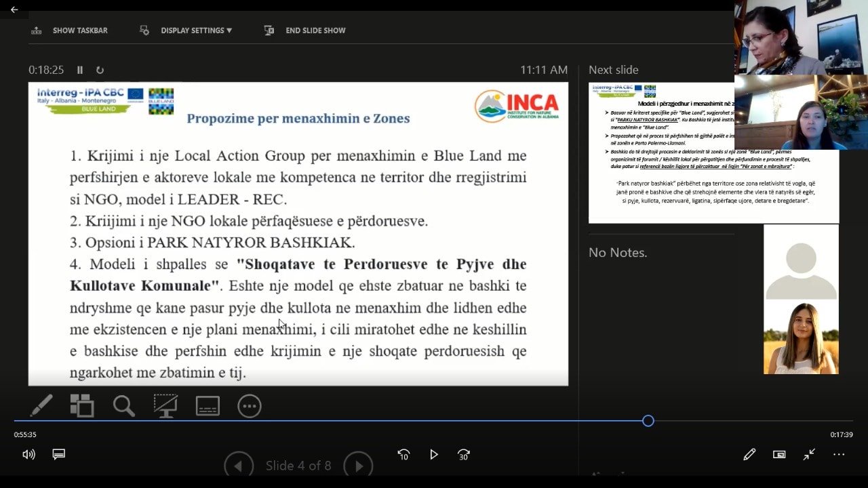Open more slide show options ellipsis
Viewport: 868px width, 488px height.
[250, 406]
